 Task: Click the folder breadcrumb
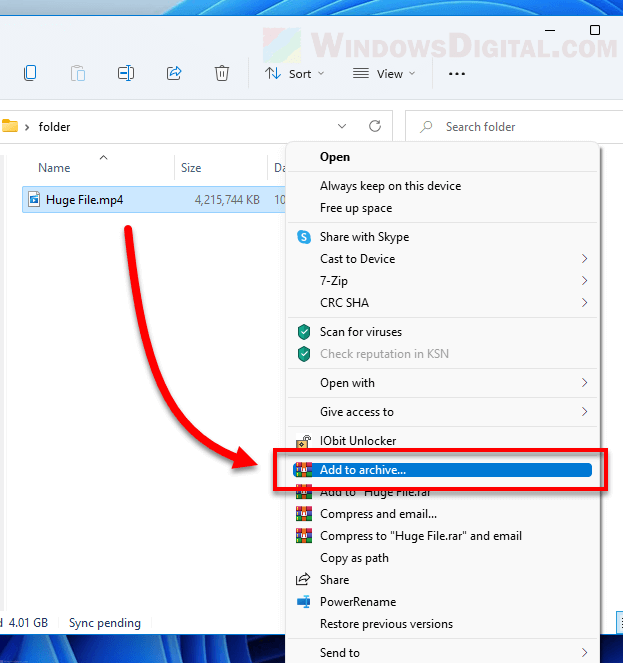tap(54, 127)
